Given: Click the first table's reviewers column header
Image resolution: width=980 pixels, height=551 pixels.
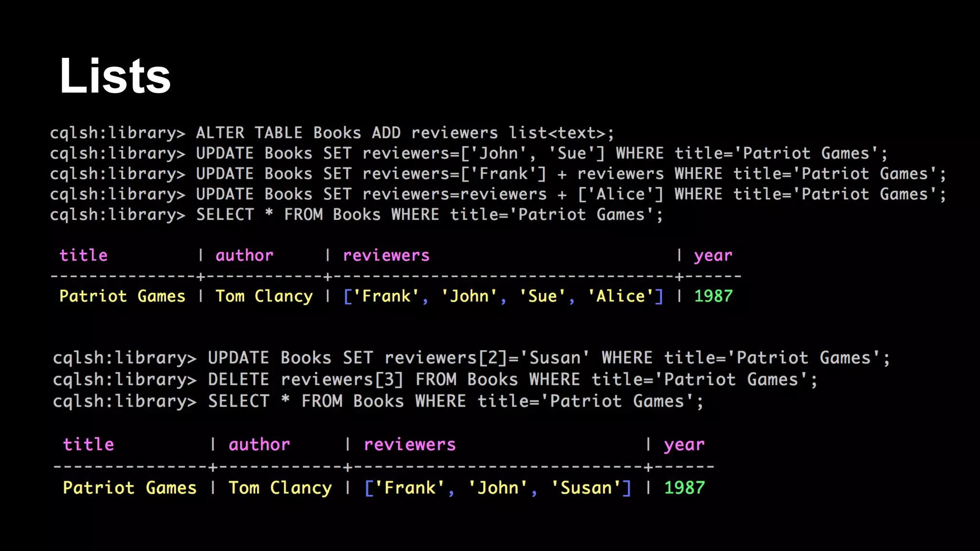Looking at the screenshot, I should point(386,255).
